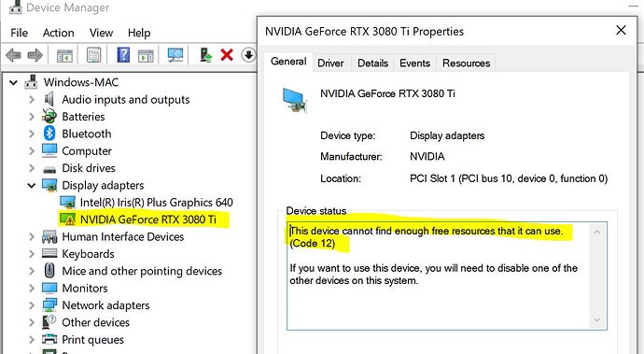Click NVIDIA adapter warning icon in tree
This screenshot has height=354, width=644.
coord(68,219)
